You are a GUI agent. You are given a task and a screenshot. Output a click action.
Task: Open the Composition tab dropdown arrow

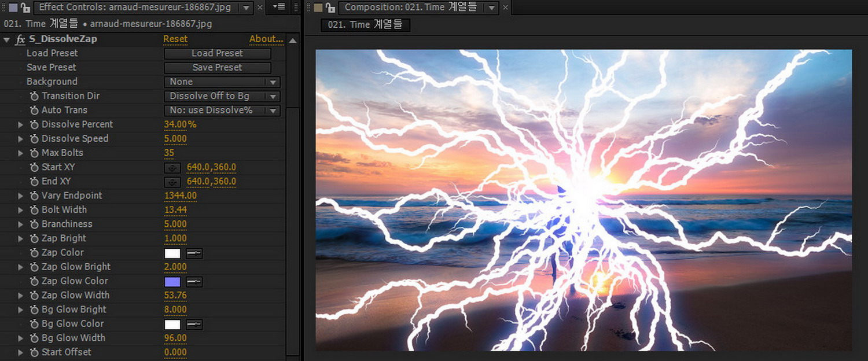click(x=492, y=8)
